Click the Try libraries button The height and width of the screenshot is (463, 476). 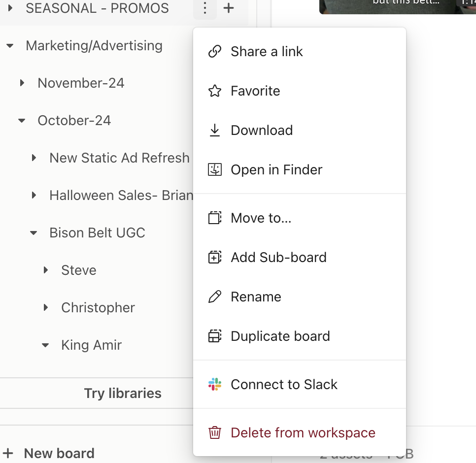tap(123, 393)
